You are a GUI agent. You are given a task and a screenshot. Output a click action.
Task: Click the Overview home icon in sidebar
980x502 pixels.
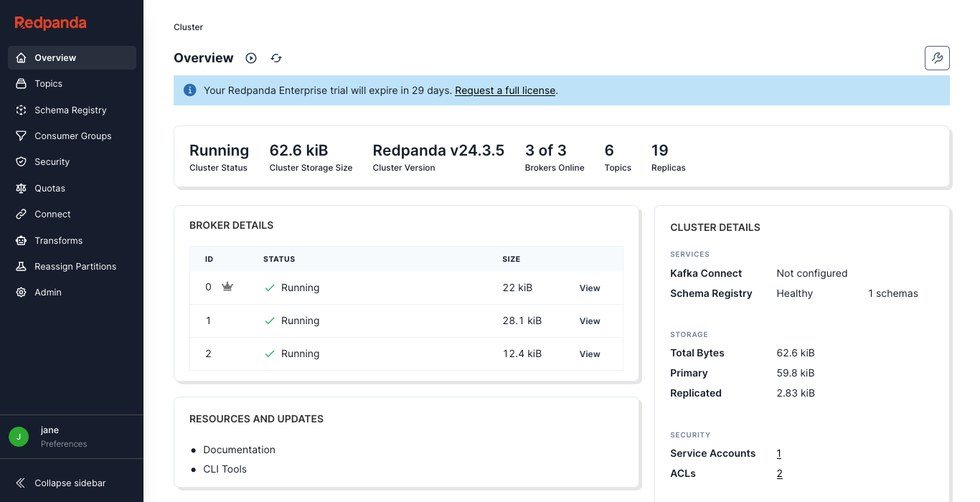[22, 58]
